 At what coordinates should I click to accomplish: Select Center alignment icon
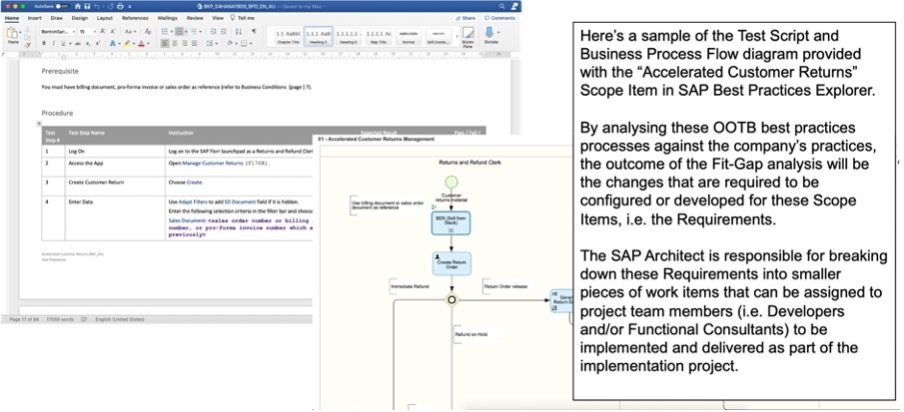175,43
